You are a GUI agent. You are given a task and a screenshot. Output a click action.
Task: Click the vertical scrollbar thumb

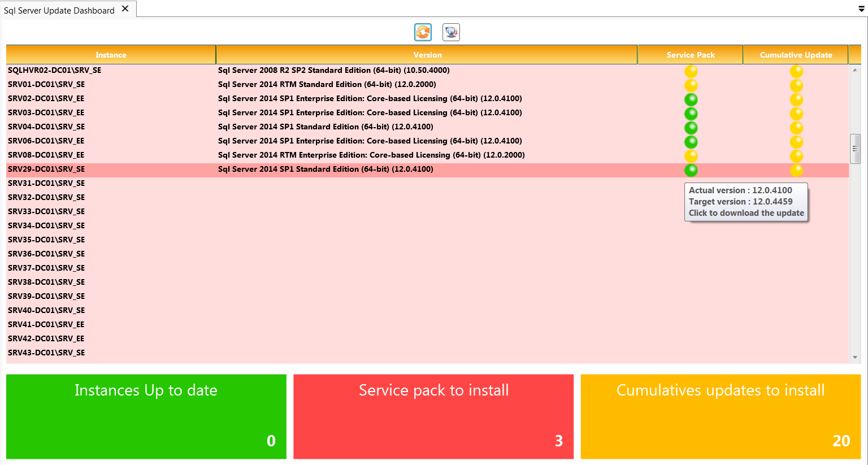coord(855,149)
